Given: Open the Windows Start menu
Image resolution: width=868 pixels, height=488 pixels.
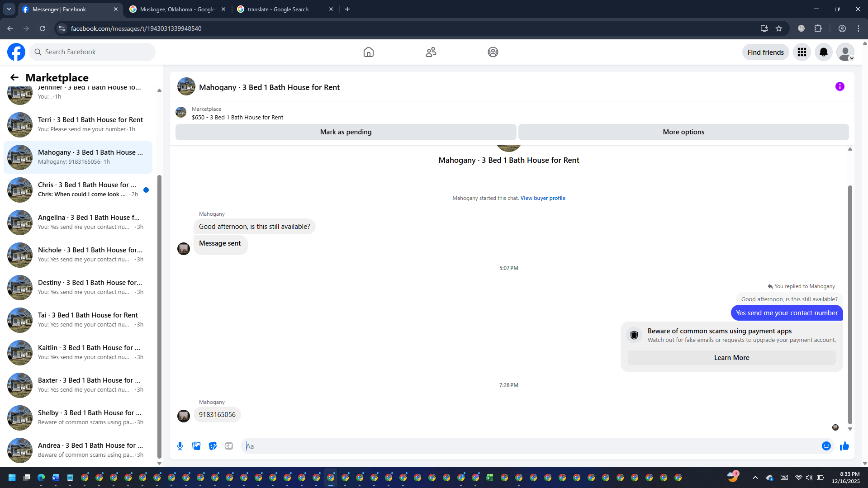Looking at the screenshot, I should pos(12,478).
